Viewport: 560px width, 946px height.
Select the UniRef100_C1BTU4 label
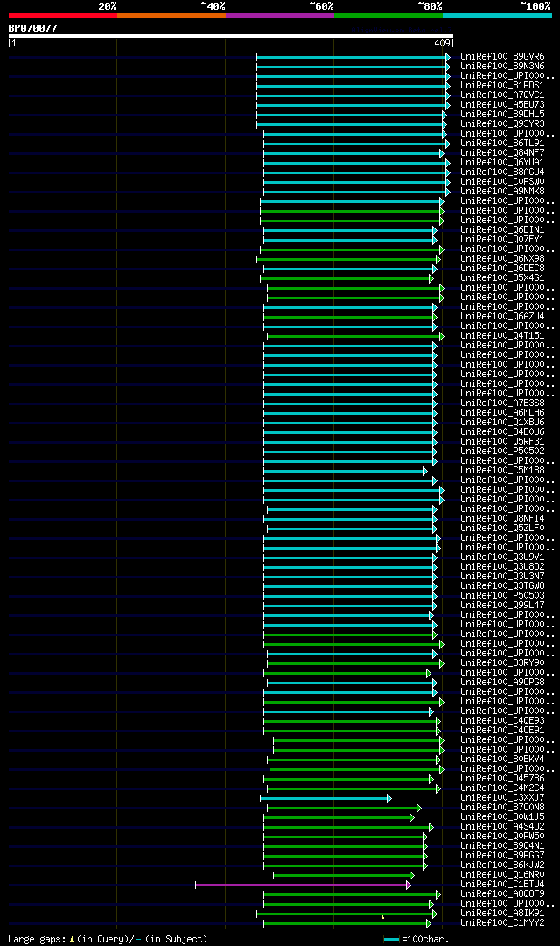coord(502,885)
